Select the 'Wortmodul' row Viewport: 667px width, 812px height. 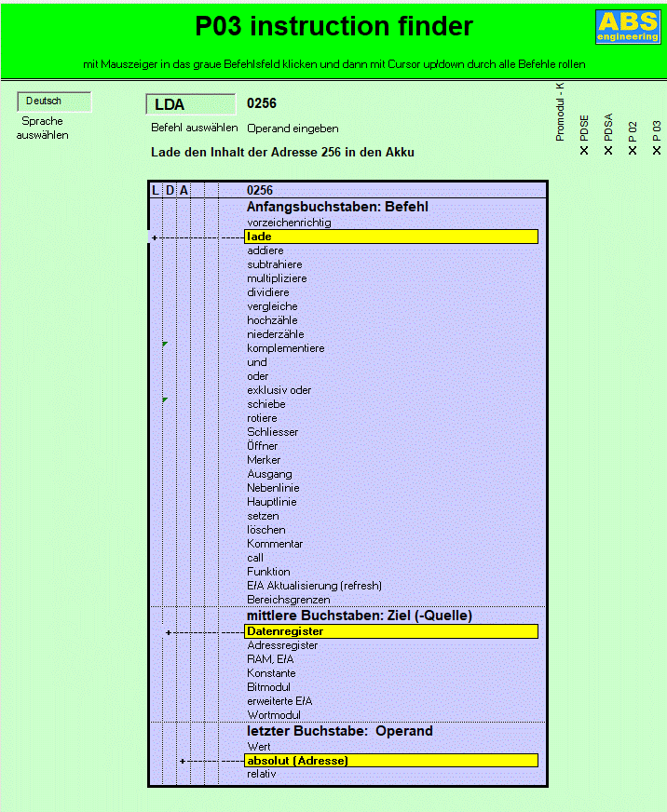pyautogui.click(x=274, y=716)
